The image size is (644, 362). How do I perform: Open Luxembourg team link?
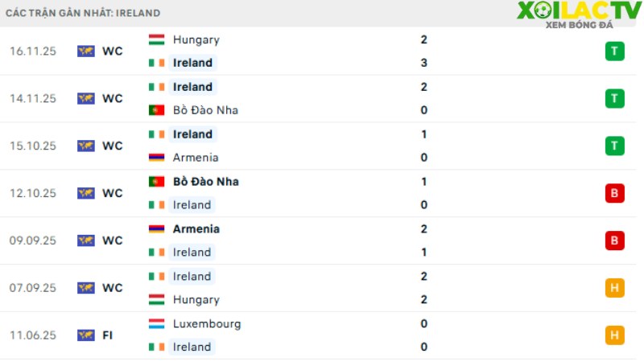[207, 324]
